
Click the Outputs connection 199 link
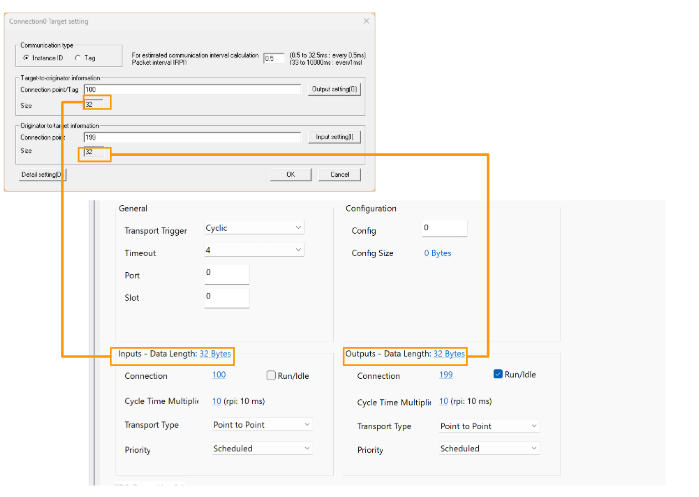coord(446,375)
